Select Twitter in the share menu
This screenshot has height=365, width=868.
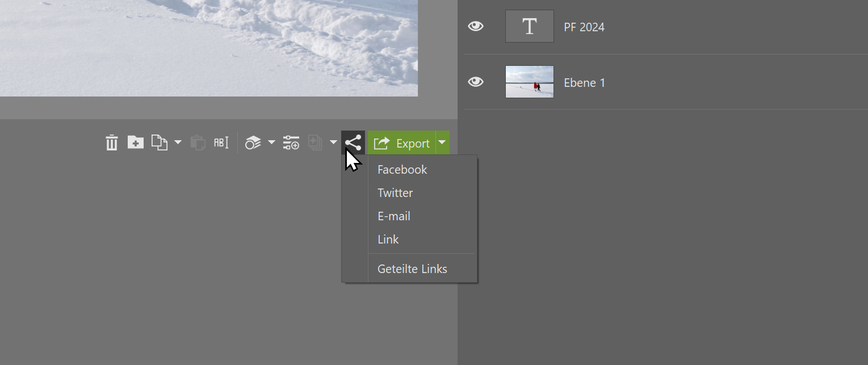click(x=395, y=193)
